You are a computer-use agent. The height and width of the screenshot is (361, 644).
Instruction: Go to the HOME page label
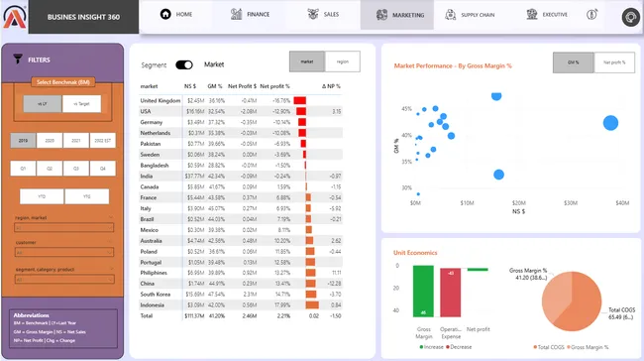(x=184, y=14)
